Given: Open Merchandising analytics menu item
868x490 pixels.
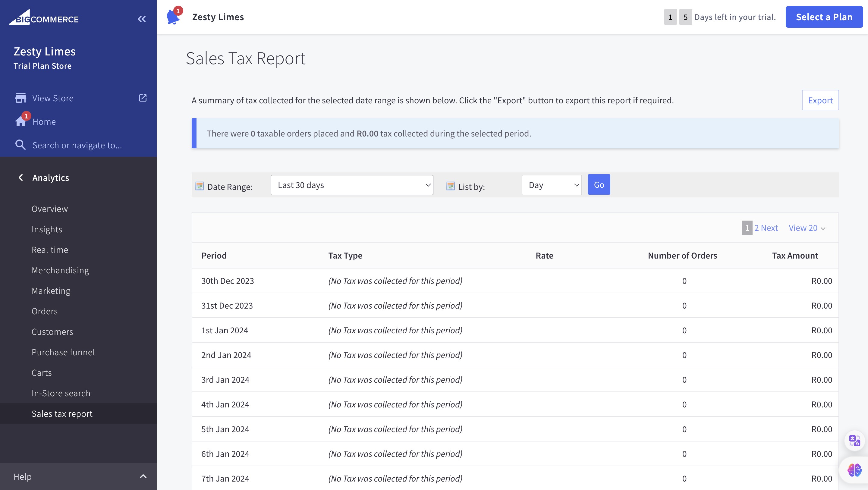Looking at the screenshot, I should point(60,270).
